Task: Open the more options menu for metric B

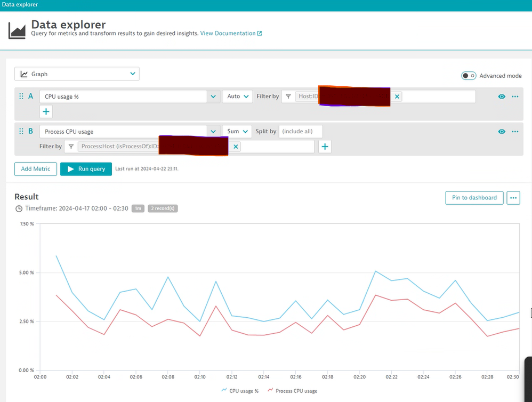Action: 515,131
